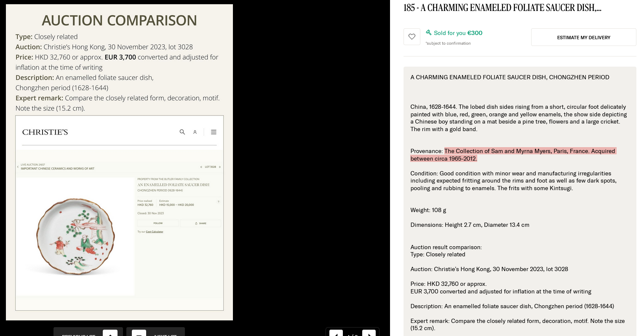Screen dimensions: 644x336
Task: Click the Follow button in Christie's screenshot
Action: click(158, 223)
